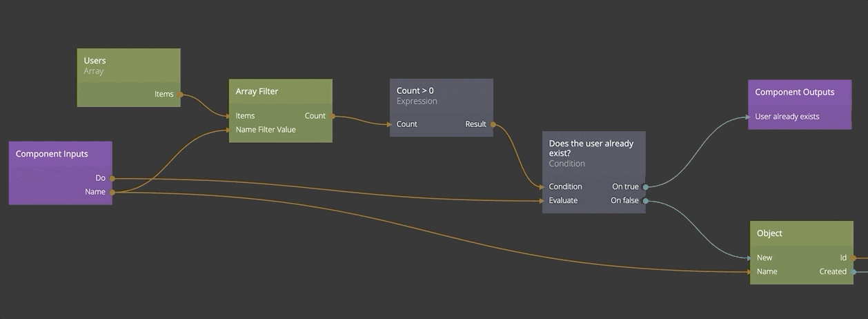Select Component Inputs node header
868x319 pixels.
[61, 154]
